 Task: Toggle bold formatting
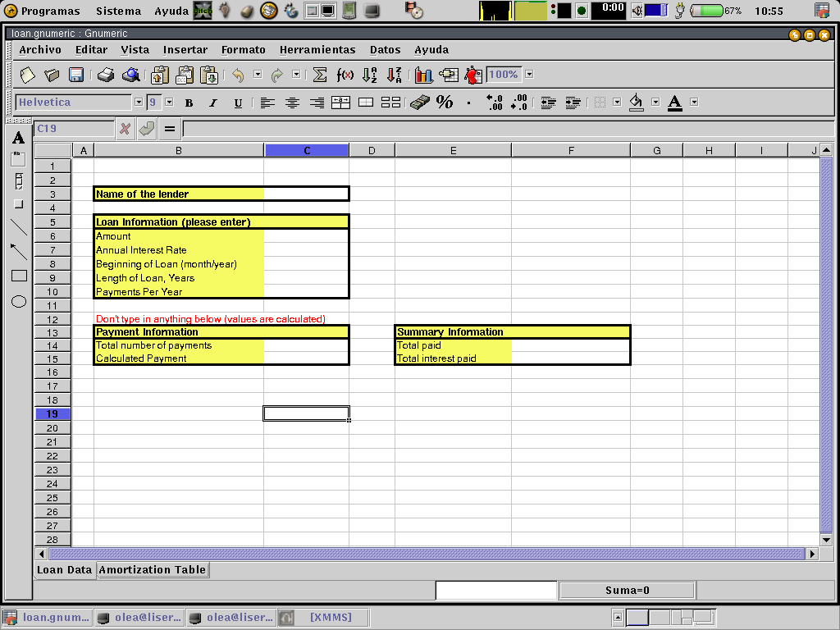click(x=189, y=103)
